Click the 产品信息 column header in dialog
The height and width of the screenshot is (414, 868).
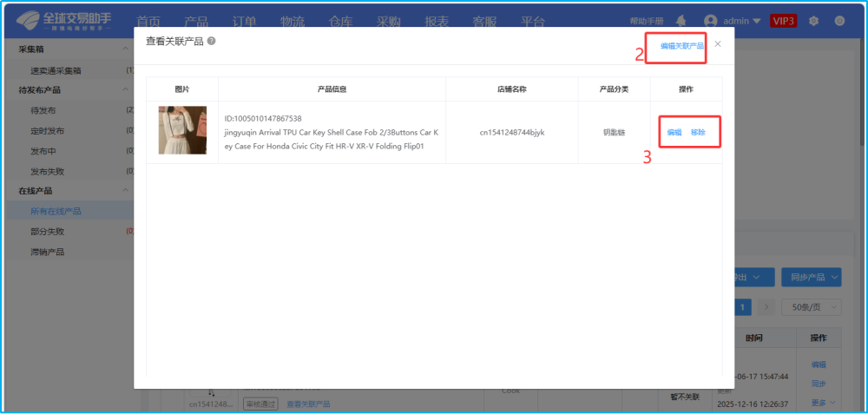tap(332, 89)
